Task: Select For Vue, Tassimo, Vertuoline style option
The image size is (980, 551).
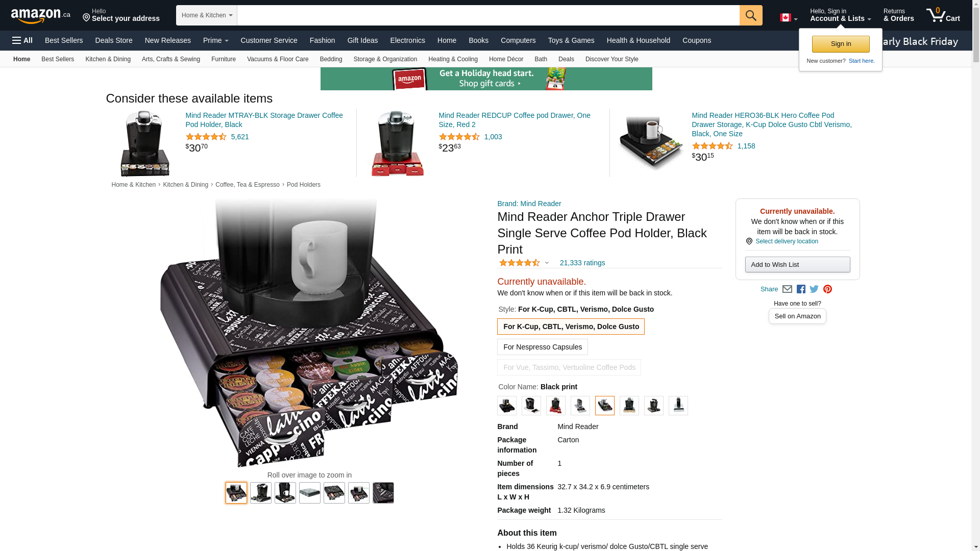Action: (569, 367)
